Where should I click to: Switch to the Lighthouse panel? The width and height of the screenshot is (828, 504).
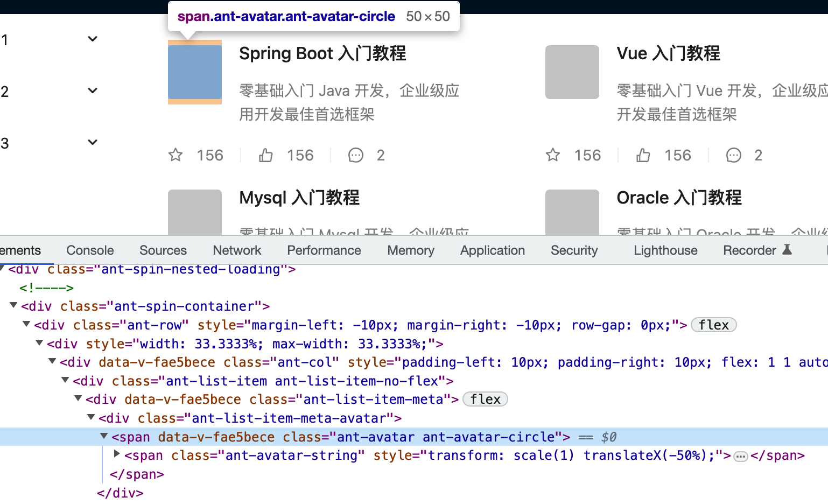tap(665, 250)
